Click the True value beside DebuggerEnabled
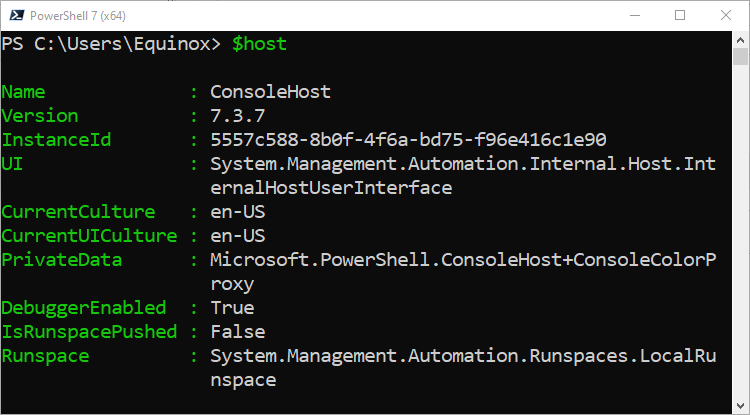 pos(232,308)
